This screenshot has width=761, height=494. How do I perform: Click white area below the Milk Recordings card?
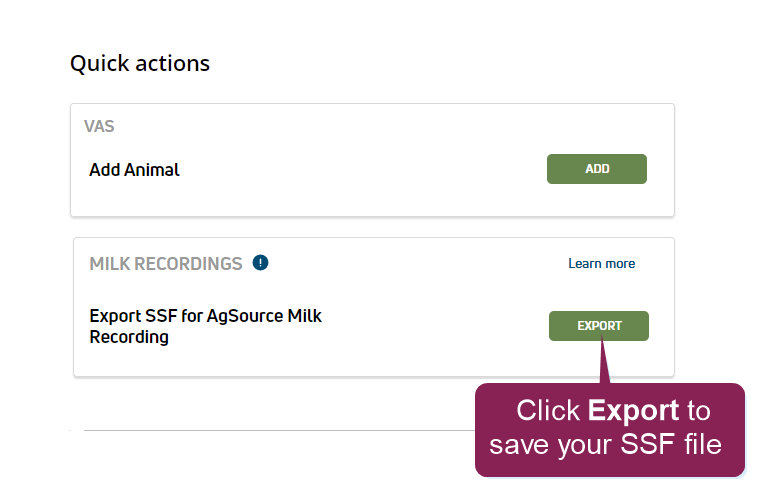[x=250, y=405]
